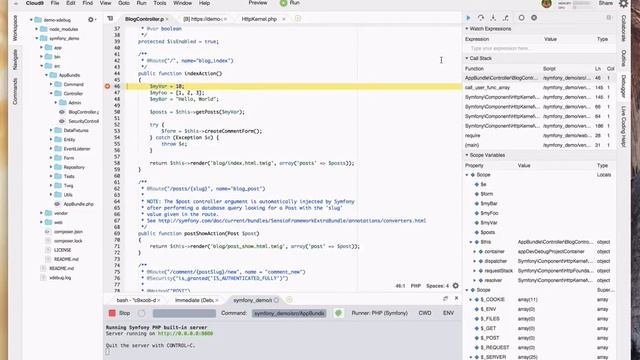
Task: Click the user avatar icon
Action: click(x=547, y=4)
